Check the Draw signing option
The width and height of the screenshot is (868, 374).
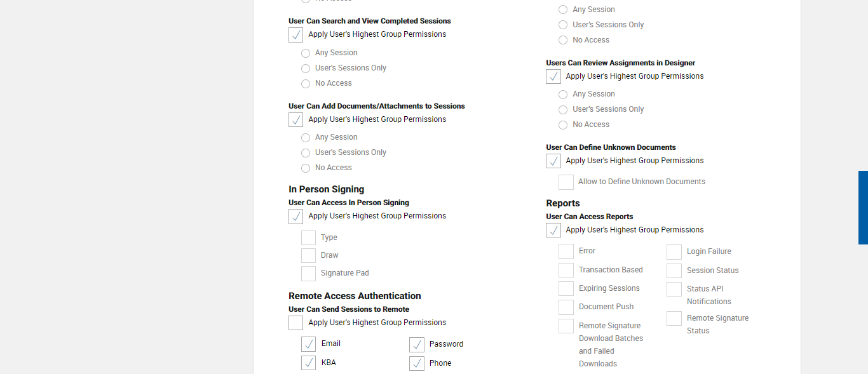click(x=308, y=256)
